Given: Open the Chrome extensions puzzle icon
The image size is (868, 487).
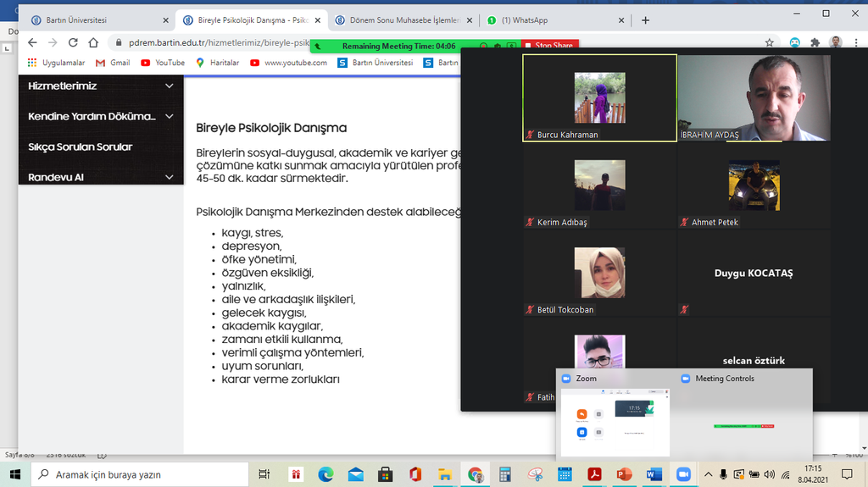Looking at the screenshot, I should coord(815,42).
